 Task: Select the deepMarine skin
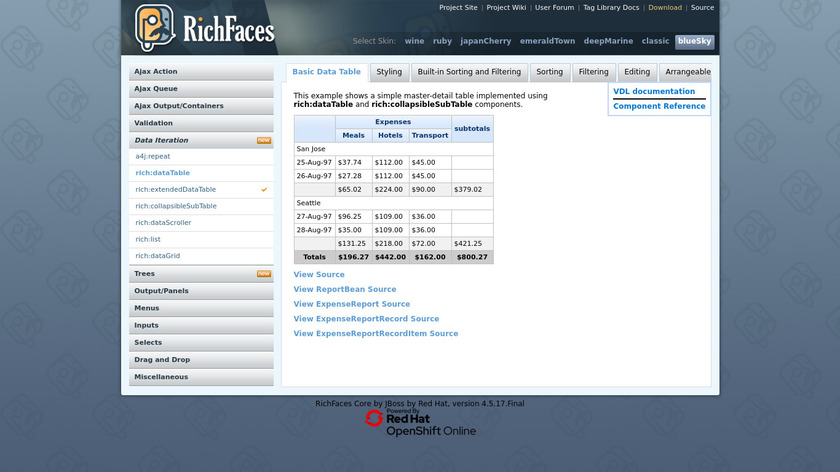(609, 41)
